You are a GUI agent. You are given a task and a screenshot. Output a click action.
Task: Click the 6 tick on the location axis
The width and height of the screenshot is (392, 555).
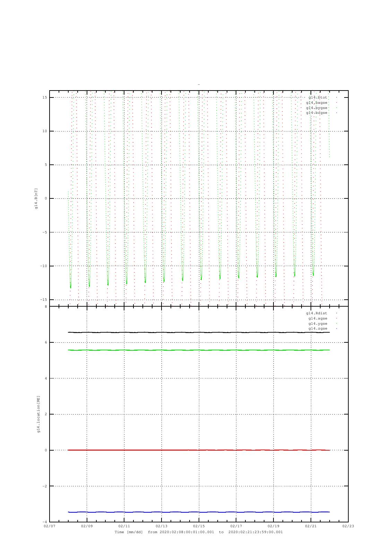tap(46, 342)
